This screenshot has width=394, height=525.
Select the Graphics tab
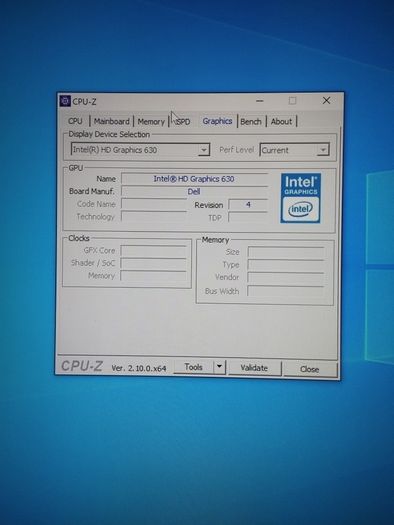(x=217, y=121)
